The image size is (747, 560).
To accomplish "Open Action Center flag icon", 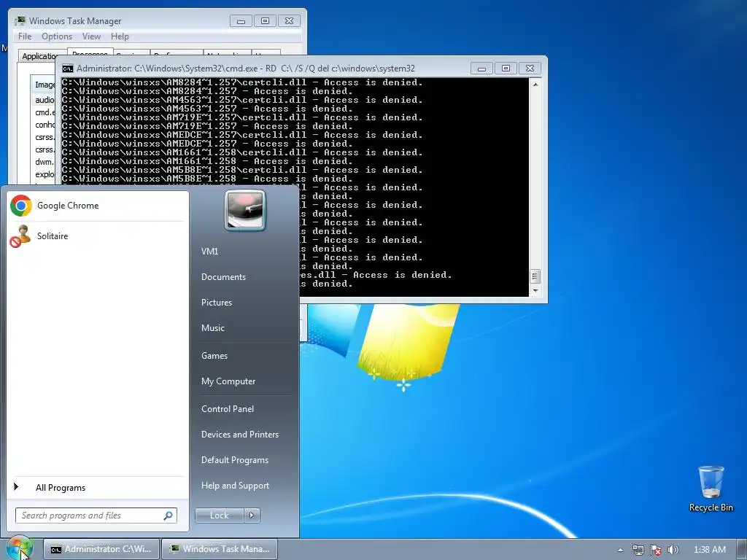I will (x=656, y=550).
